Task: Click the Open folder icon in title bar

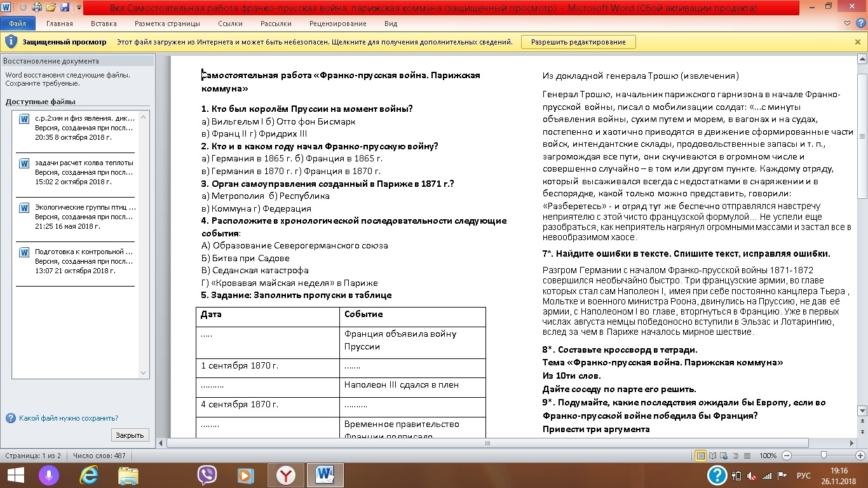Action: click(50, 8)
